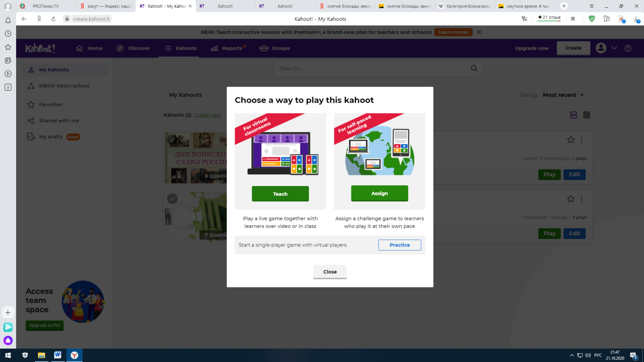Open Kahoot help question mark

click(628, 48)
